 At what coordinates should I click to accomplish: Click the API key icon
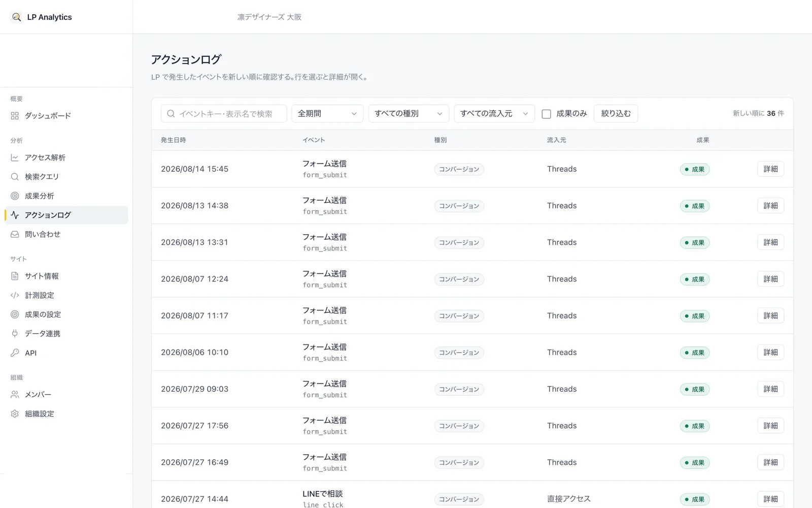pos(15,353)
